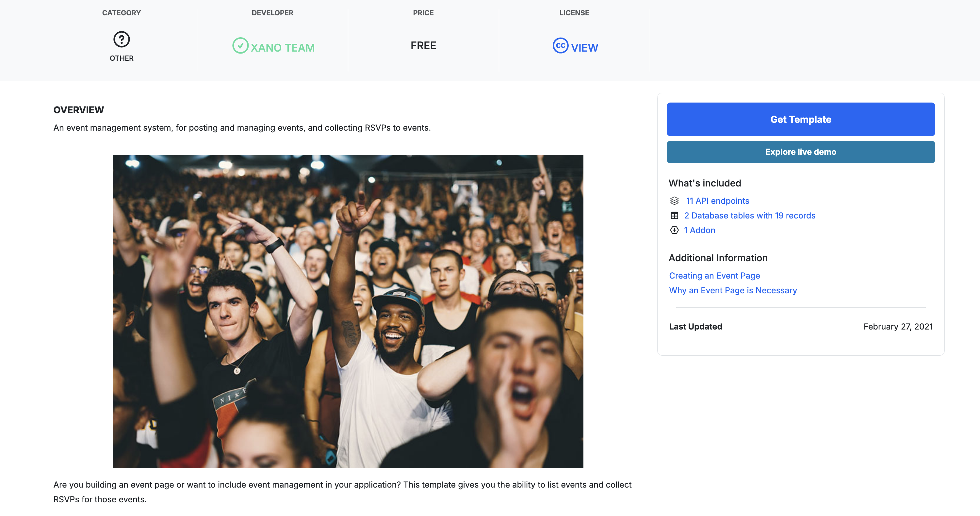Click the table grid icon beside Database tables

click(x=674, y=215)
